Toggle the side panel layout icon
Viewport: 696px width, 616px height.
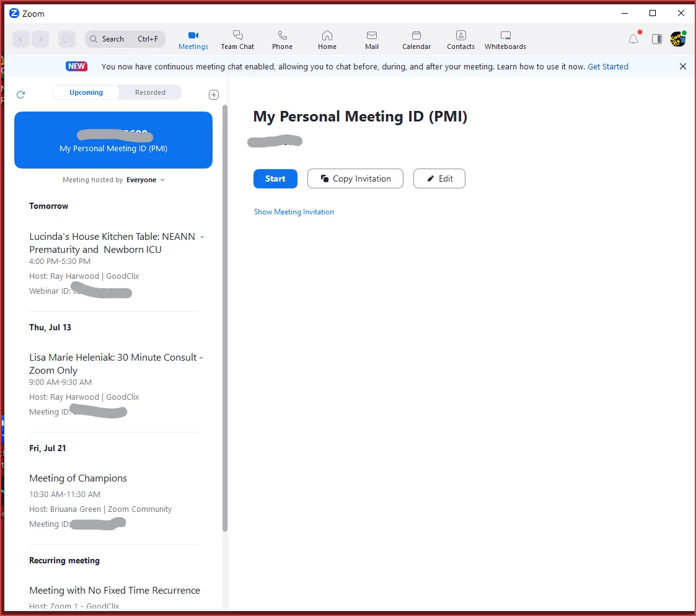[x=657, y=39]
